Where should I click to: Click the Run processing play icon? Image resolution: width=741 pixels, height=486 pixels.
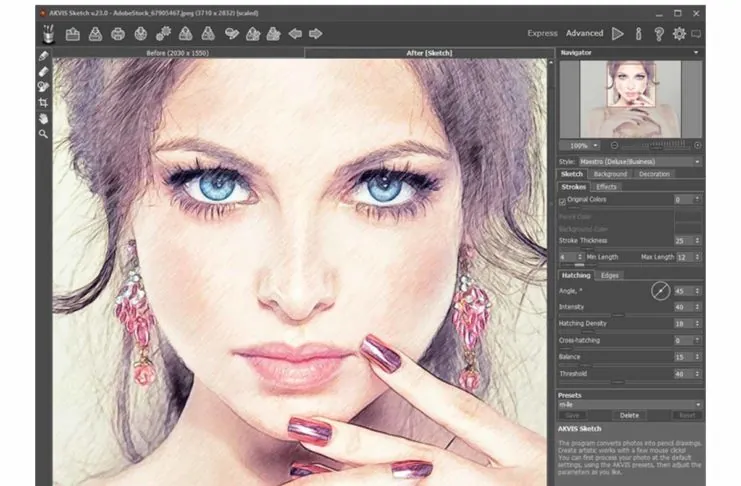pyautogui.click(x=618, y=33)
